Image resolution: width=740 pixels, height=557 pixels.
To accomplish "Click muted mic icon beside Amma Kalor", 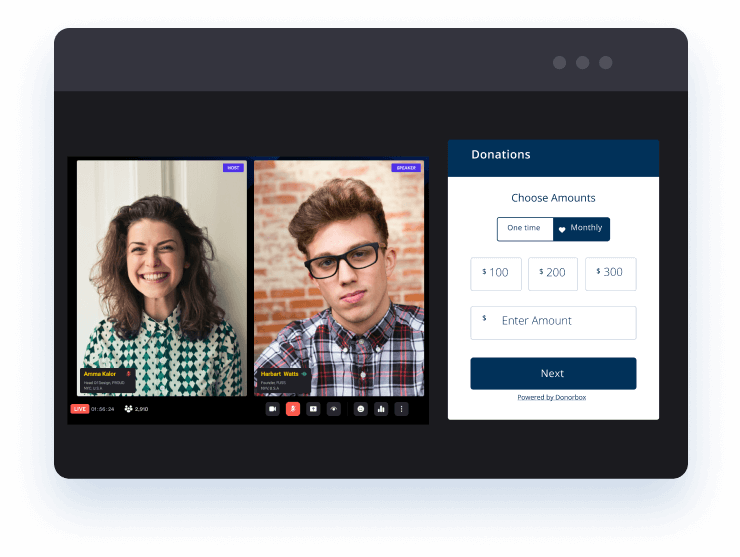I will point(128,374).
